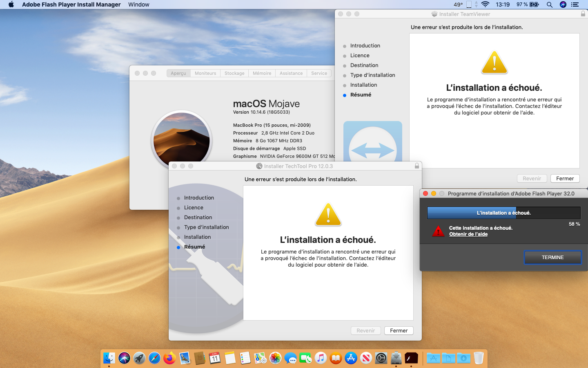The height and width of the screenshot is (368, 588).
Task: Follow the "Obtenir de l'aide" link
Action: click(468, 234)
